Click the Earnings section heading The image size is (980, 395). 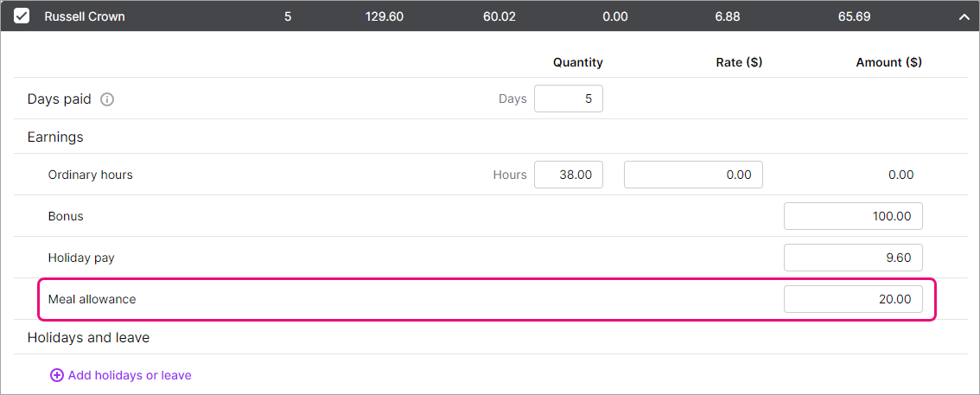point(55,137)
